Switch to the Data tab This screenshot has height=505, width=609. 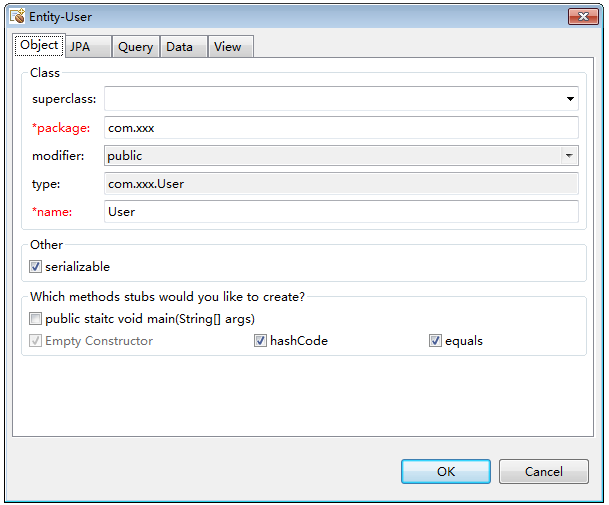point(183,47)
